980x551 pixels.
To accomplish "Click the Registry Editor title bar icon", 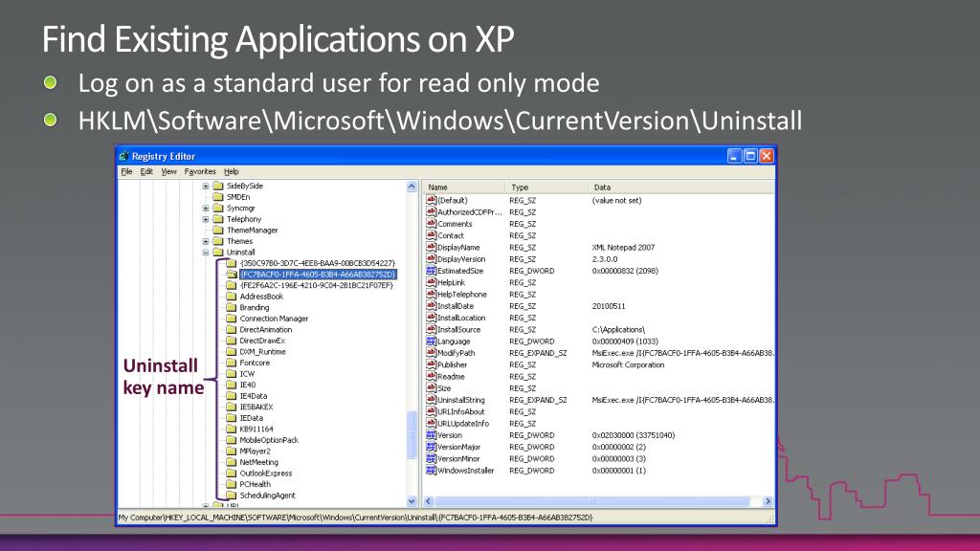I will 123,156.
